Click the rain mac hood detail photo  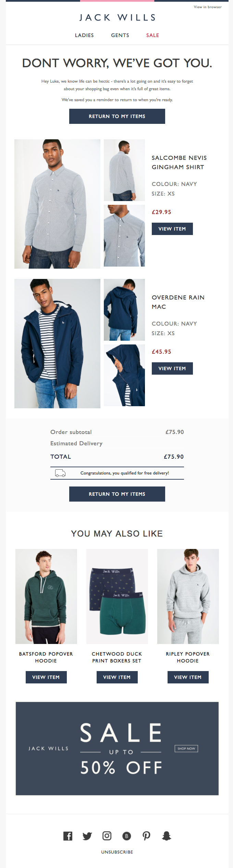pos(124,375)
